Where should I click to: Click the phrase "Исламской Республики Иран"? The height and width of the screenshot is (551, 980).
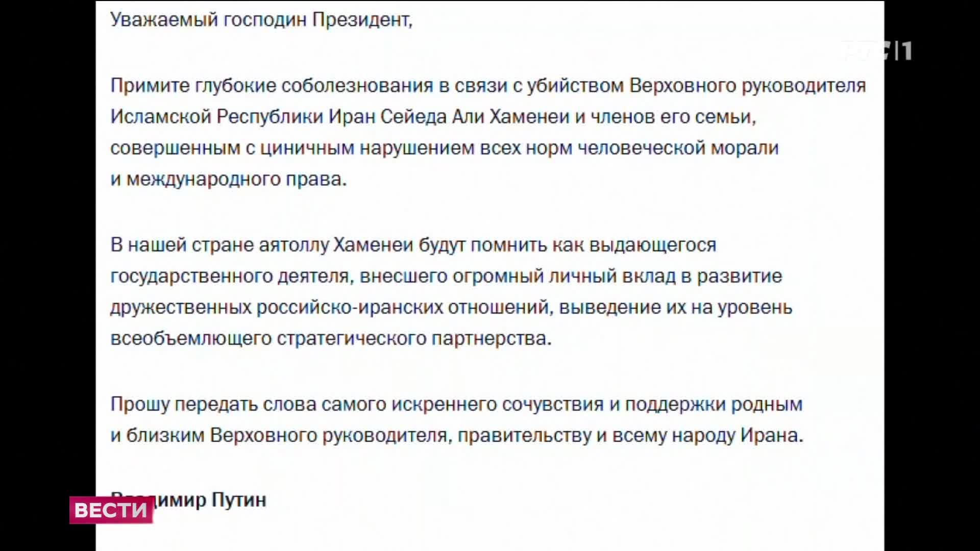point(216,117)
